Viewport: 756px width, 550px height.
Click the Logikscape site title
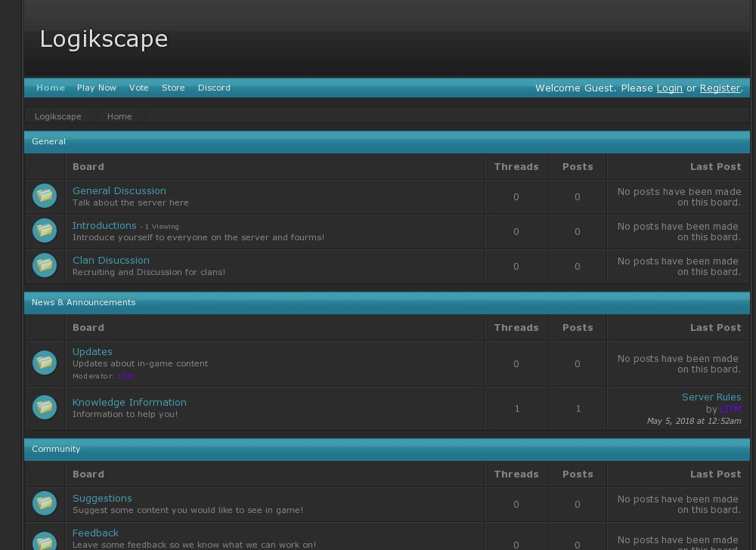tap(104, 39)
